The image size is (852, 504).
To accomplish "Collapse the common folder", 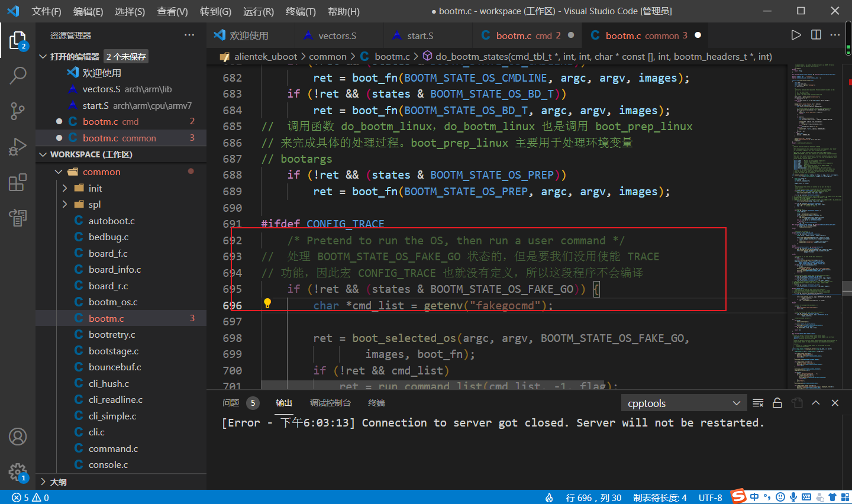I will coord(59,172).
